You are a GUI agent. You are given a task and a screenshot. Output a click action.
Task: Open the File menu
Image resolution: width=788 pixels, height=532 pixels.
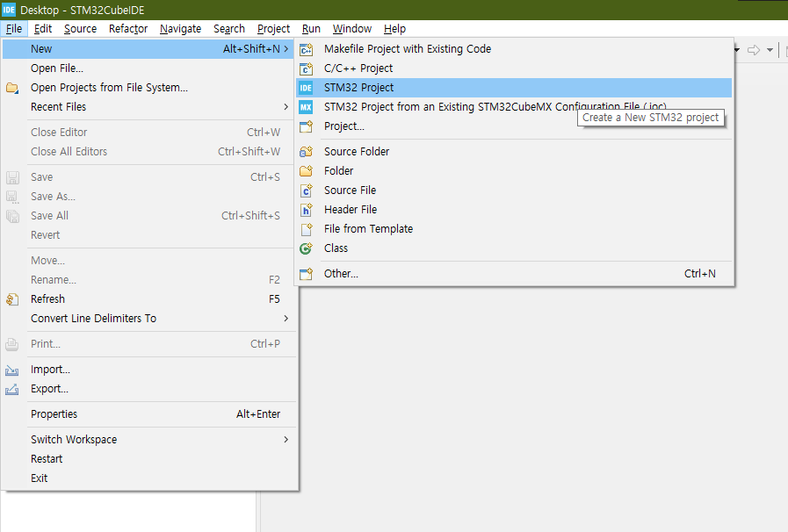pyautogui.click(x=14, y=29)
